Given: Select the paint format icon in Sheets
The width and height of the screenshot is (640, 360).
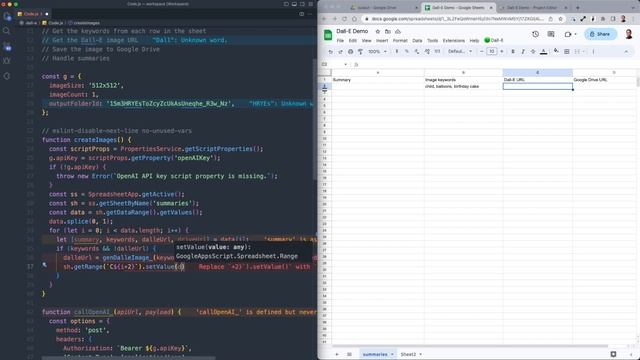Looking at the screenshot, I should 360,52.
